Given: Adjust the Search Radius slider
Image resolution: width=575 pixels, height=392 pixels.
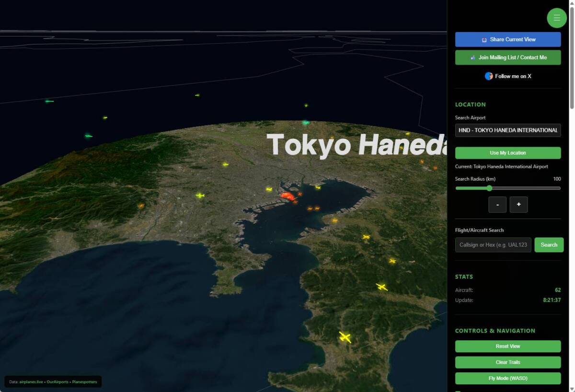Looking at the screenshot, I should coord(489,188).
